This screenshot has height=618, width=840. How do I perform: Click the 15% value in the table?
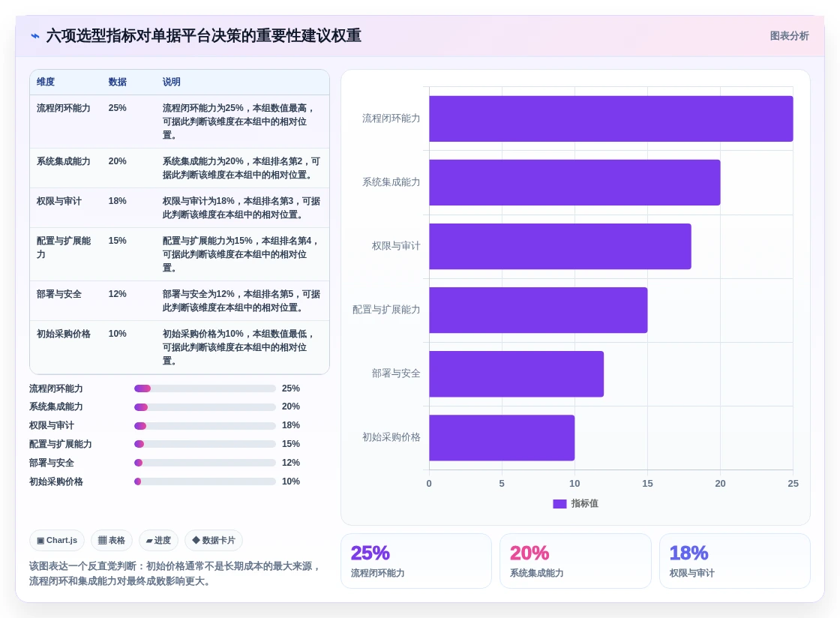[x=117, y=241]
